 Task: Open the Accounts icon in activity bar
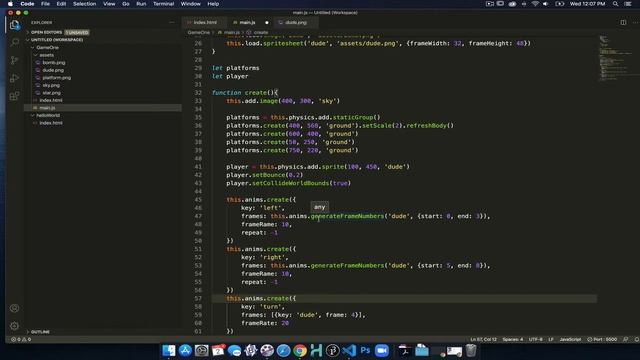[x=14, y=308]
